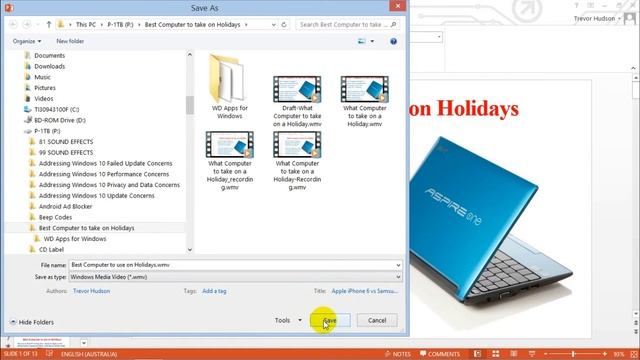Select CD Label folder
This screenshot has height=360, width=640.
51,249
